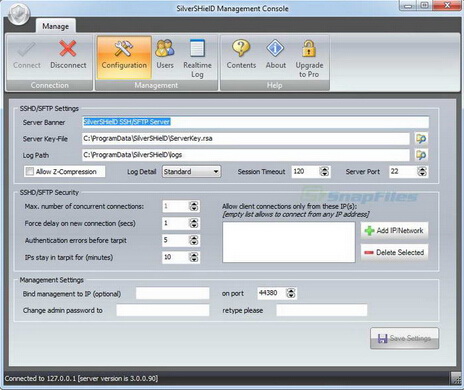Screen dimensions: 464x390
Task: Click the Add IP/Network button
Action: tap(394, 231)
